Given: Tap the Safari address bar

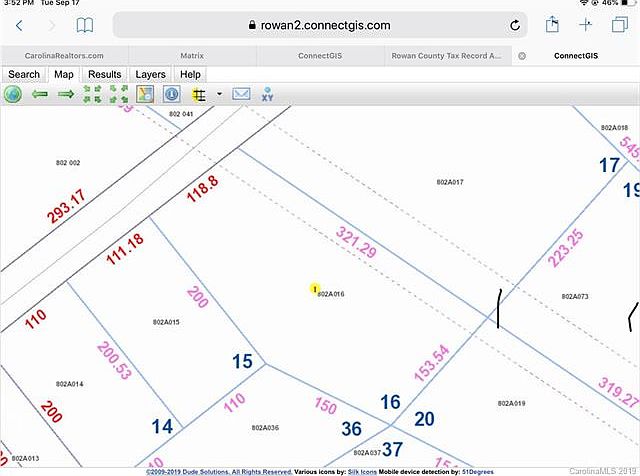Looking at the screenshot, I should (320, 25).
